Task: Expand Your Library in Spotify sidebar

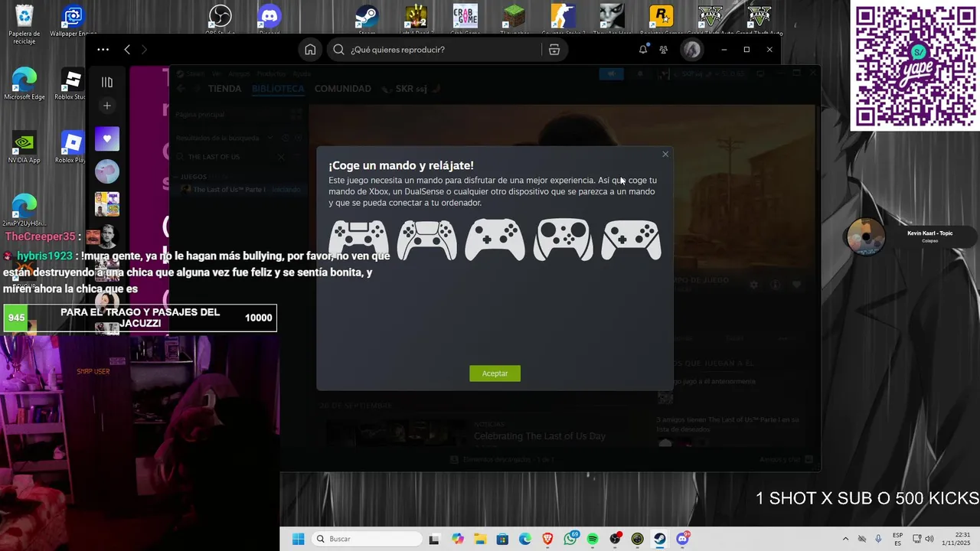Action: tap(107, 82)
